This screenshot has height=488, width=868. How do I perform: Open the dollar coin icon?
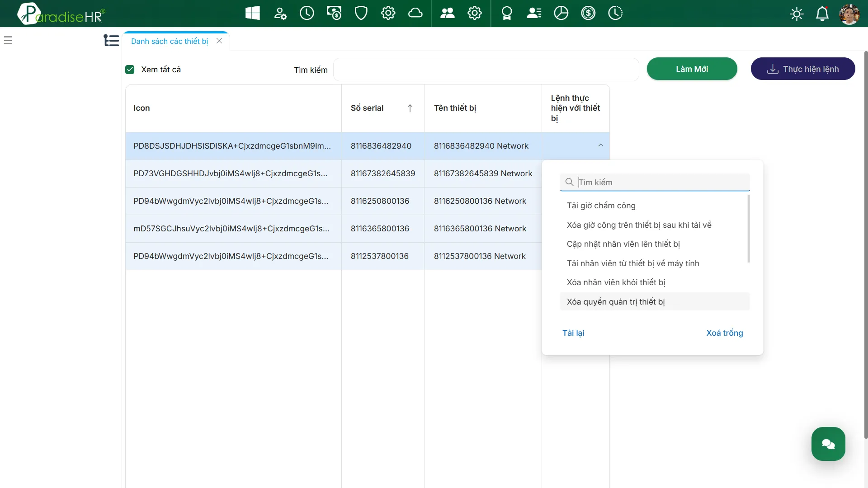588,13
